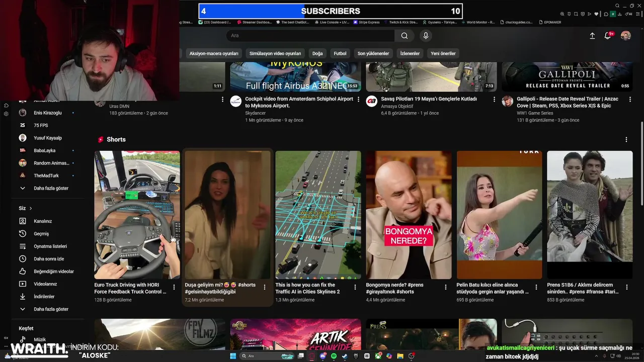The image size is (644, 362).
Task: Open the account avatar menu
Action: 626,36
